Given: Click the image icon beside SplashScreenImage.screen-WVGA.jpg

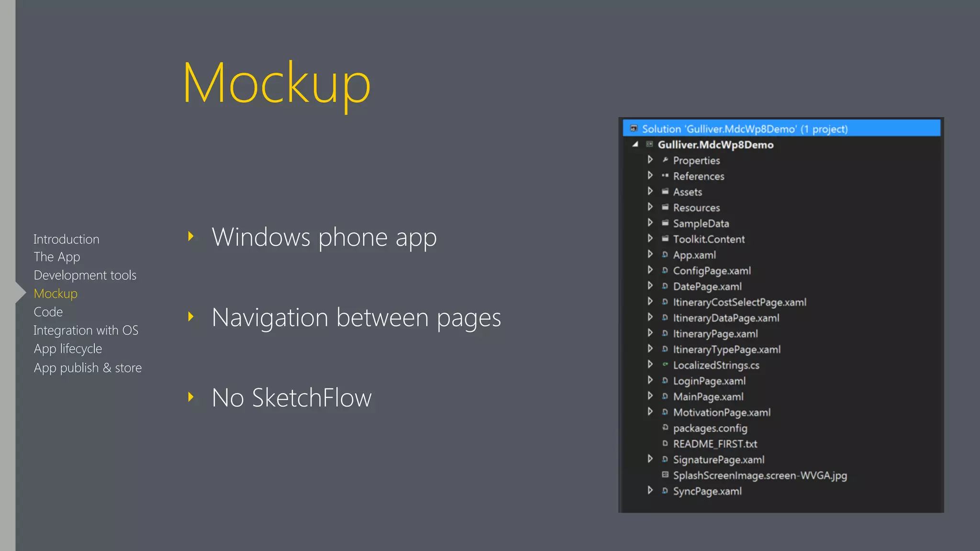Looking at the screenshot, I should tap(665, 474).
